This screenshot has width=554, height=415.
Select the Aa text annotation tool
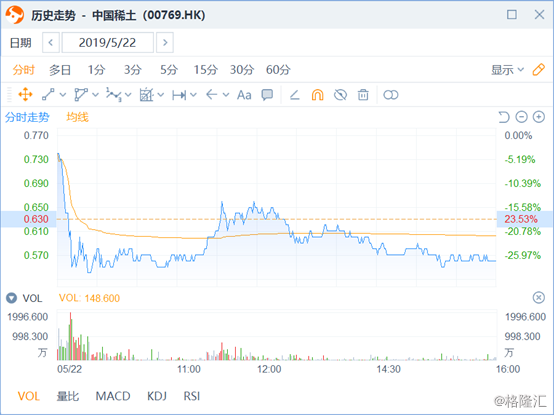pyautogui.click(x=244, y=95)
